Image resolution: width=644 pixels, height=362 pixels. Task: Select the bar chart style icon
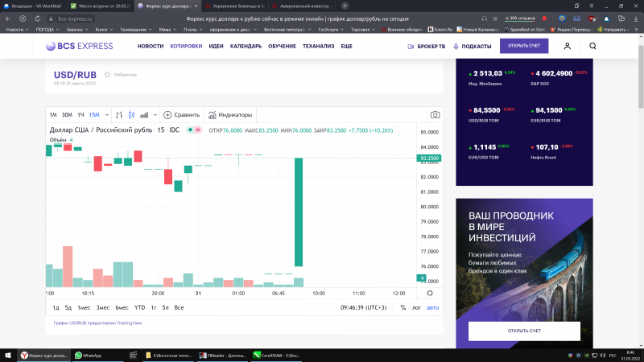pos(118,115)
